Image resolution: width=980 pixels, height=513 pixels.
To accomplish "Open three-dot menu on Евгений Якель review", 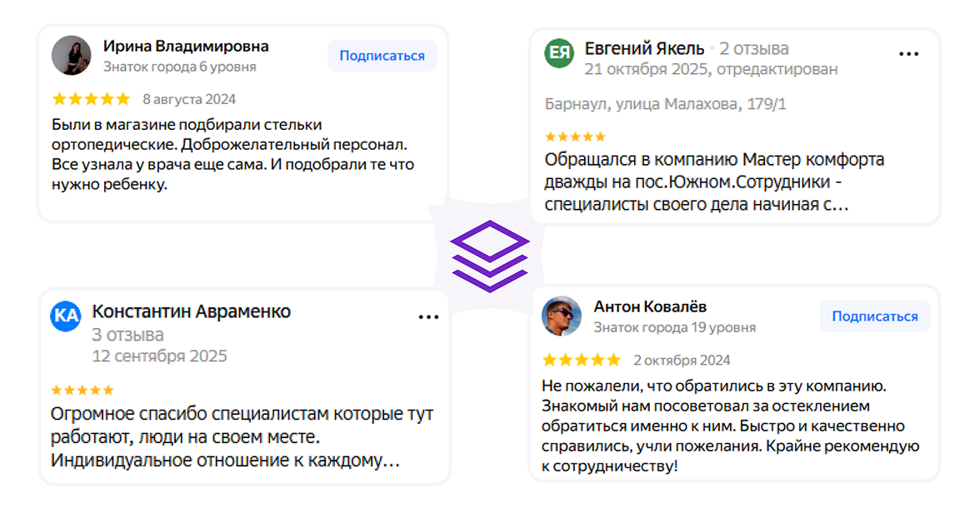I will (908, 54).
